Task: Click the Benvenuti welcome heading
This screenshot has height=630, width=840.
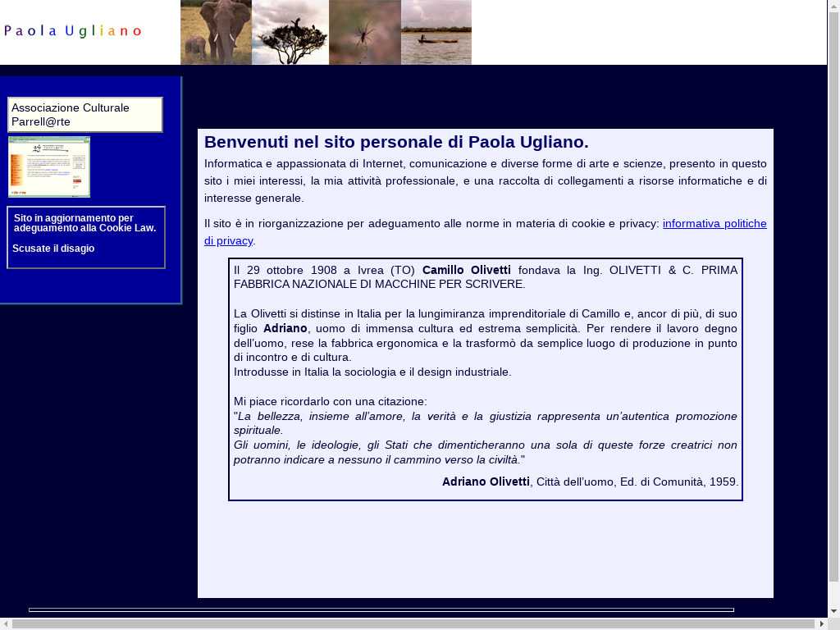Action: pyautogui.click(x=396, y=142)
